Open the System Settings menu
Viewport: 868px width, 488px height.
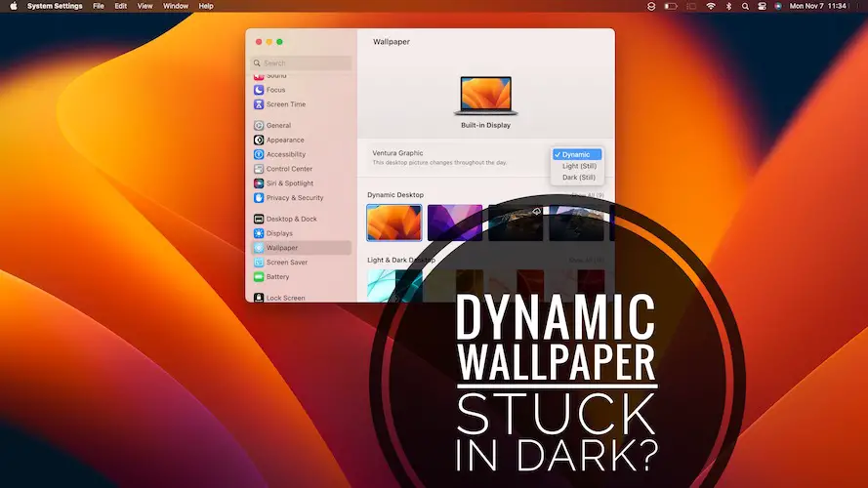click(55, 6)
